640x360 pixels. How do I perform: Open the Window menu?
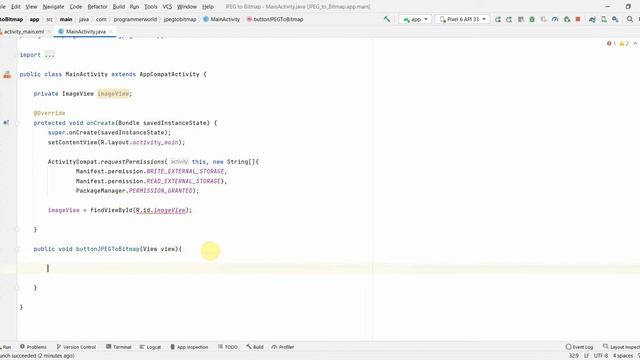pos(187,7)
